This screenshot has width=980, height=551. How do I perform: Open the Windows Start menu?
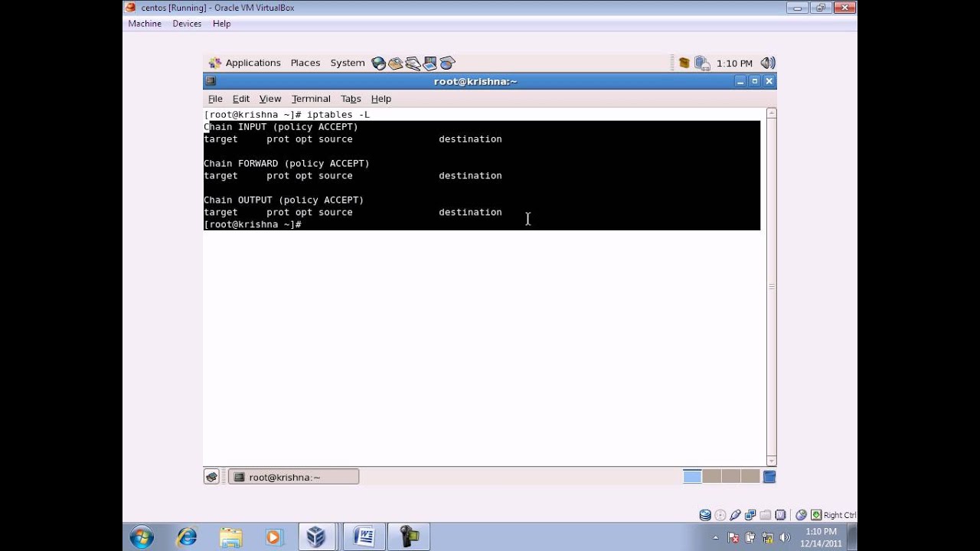[x=142, y=537]
